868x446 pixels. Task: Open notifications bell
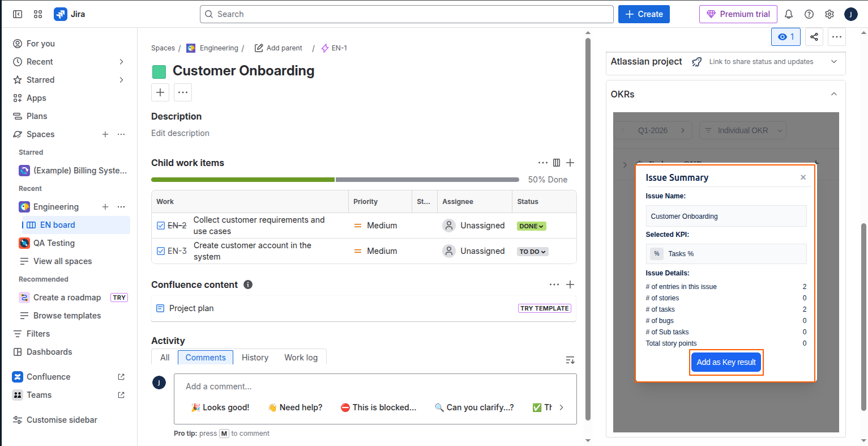789,14
